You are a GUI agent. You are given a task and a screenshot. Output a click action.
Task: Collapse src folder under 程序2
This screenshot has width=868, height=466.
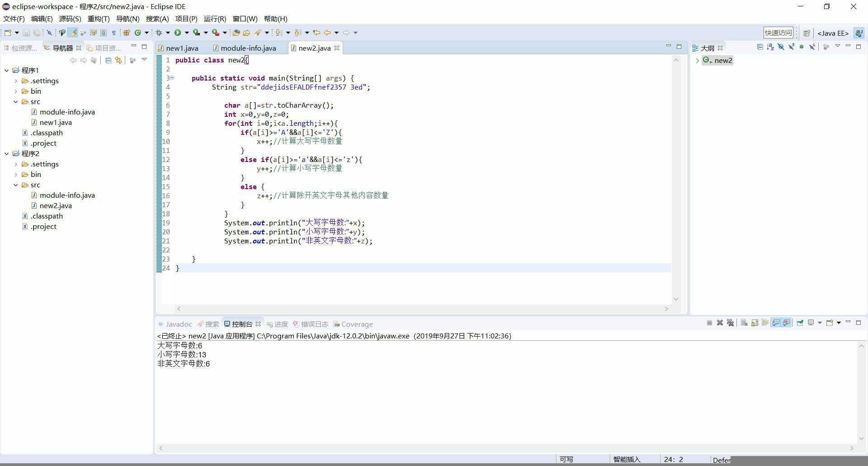(16, 185)
